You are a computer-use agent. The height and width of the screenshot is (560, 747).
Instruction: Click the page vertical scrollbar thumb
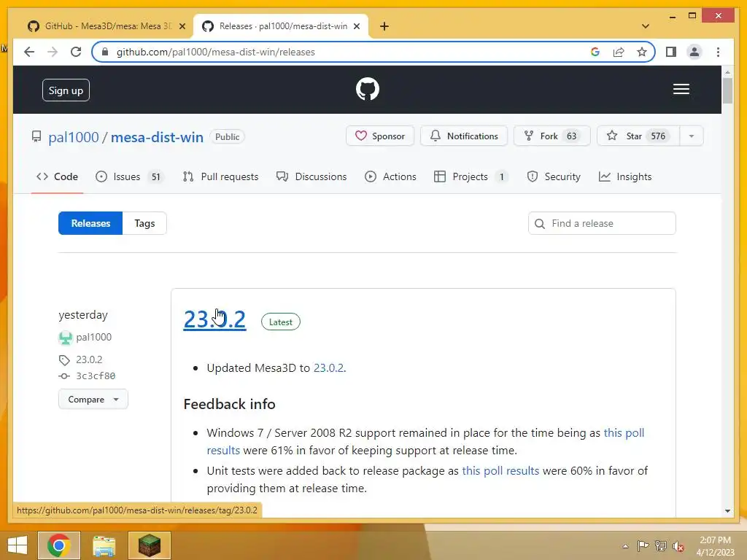(727, 90)
